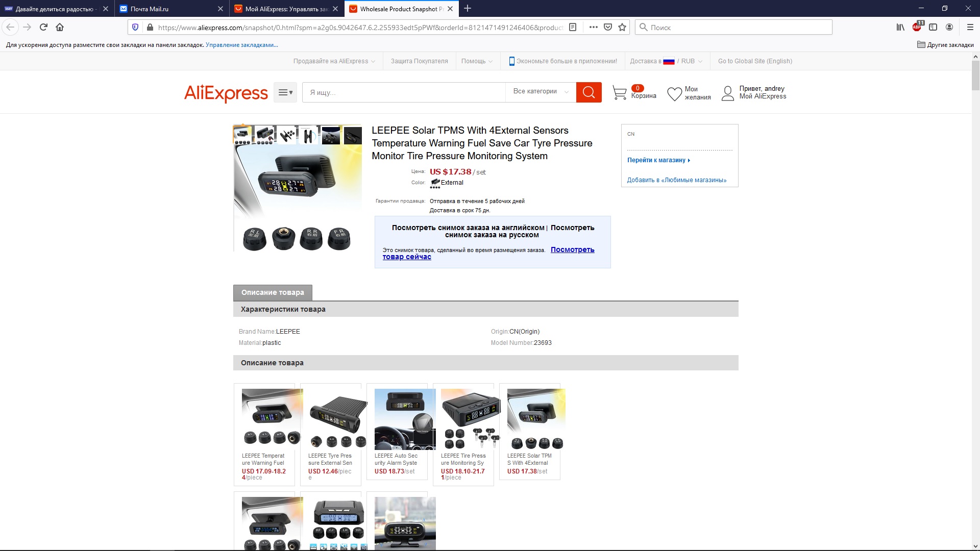Toggle reader view in address bar
This screenshot has width=980, height=551.
click(x=573, y=28)
